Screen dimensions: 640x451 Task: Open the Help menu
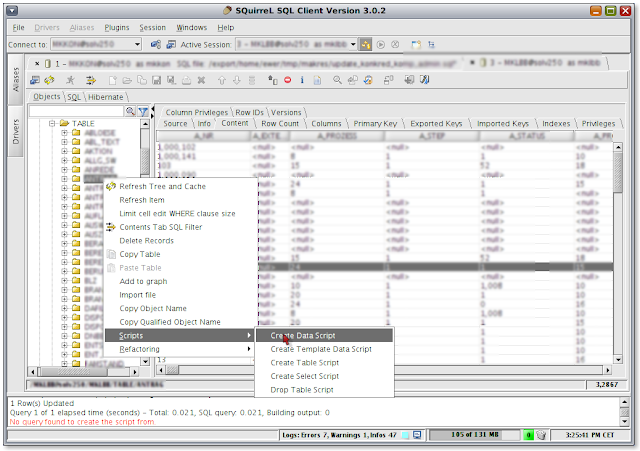click(226, 27)
